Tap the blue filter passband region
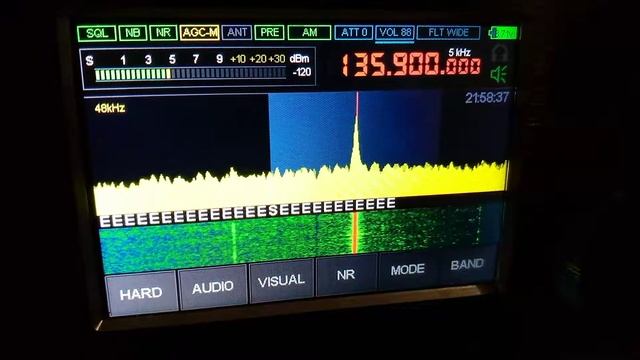 (354, 131)
